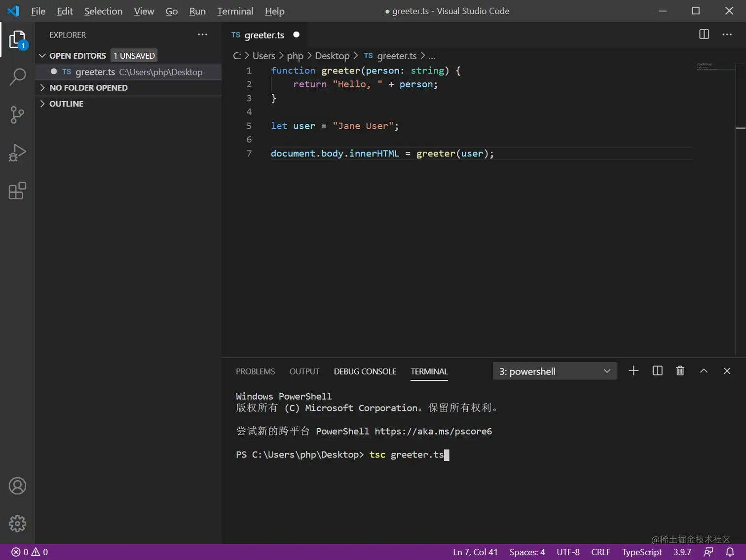Image resolution: width=746 pixels, height=560 pixels.
Task: Click TypeScript version 3.9.7
Action: 682,552
